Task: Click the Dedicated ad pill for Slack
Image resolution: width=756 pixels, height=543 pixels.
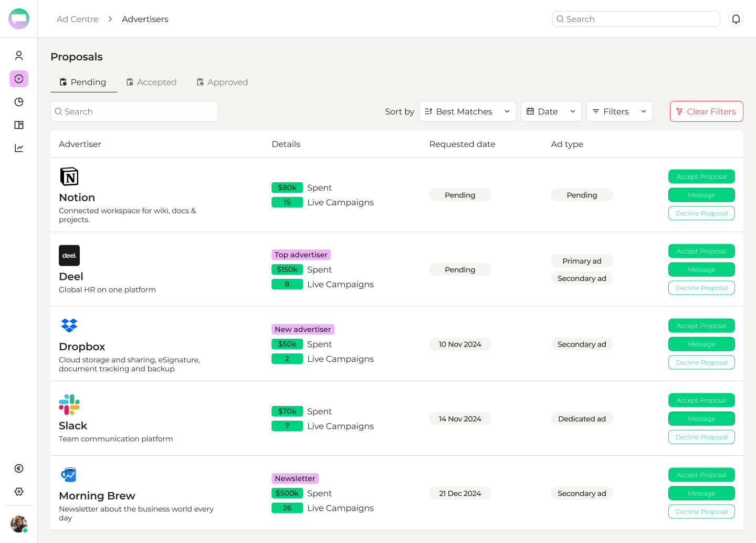Action: tap(582, 419)
